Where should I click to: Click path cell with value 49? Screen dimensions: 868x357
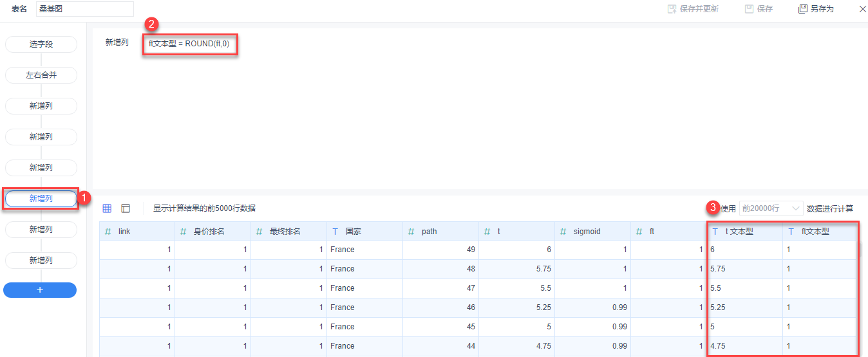tap(440, 250)
